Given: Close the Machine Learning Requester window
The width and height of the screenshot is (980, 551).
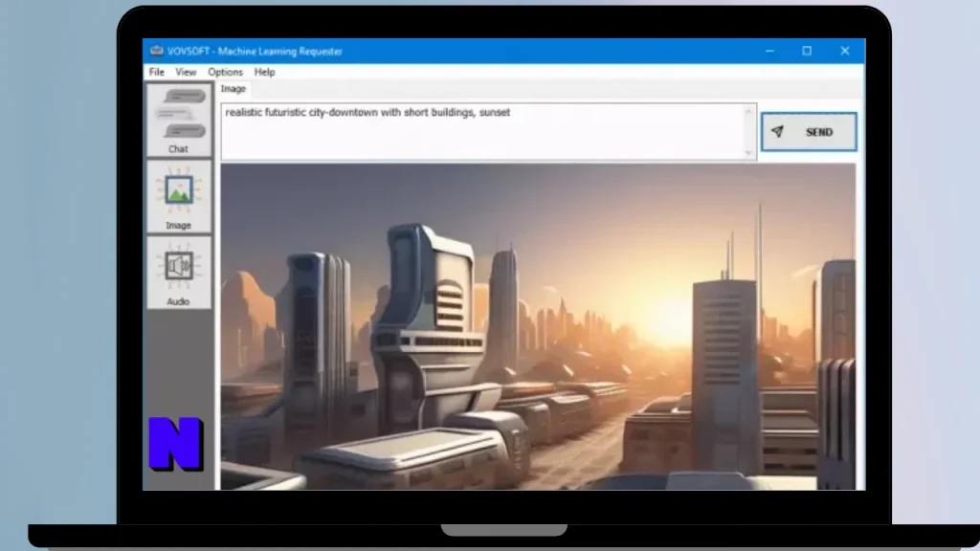Looking at the screenshot, I should [845, 51].
